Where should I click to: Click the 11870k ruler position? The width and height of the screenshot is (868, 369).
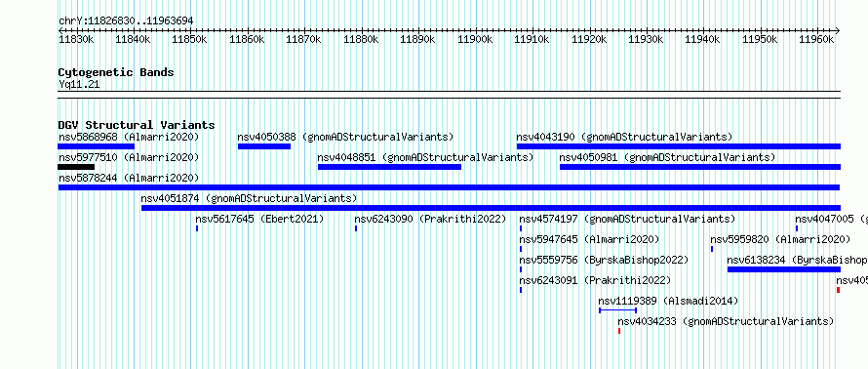304,39
